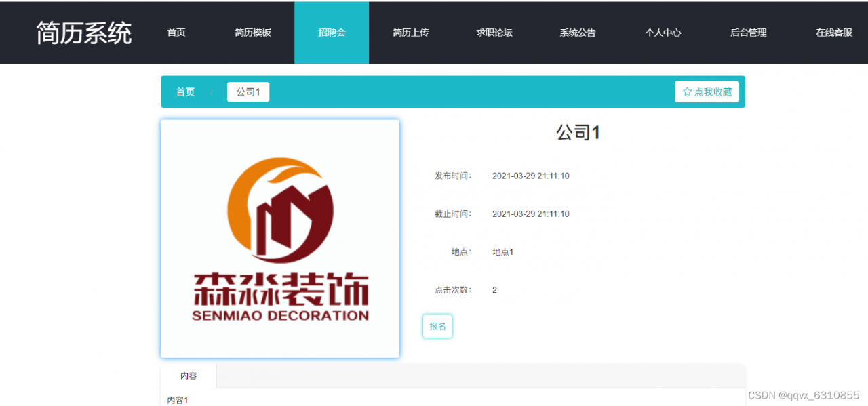
Task: Go to 个人中心
Action: [663, 33]
